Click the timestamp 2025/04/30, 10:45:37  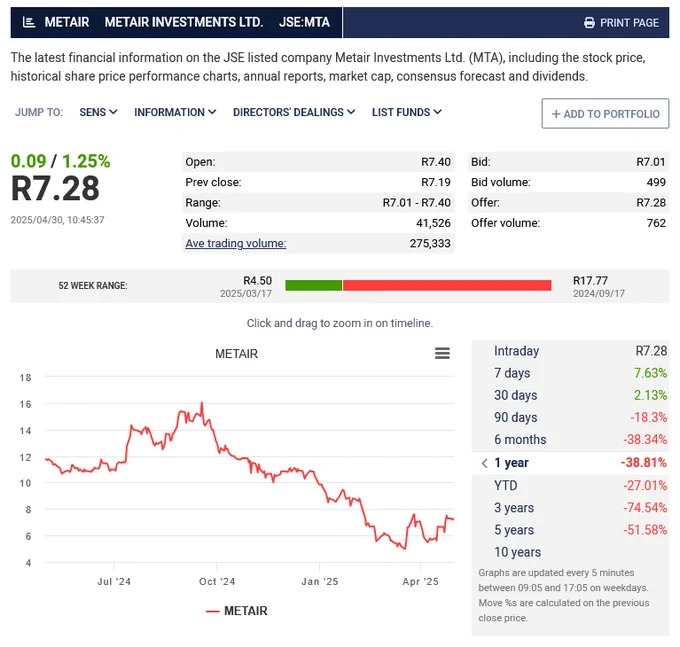click(x=57, y=220)
